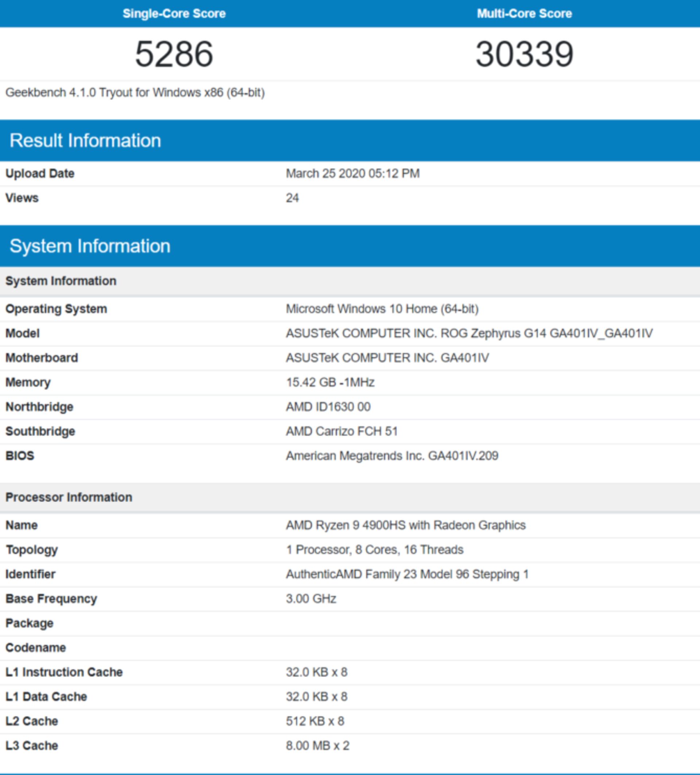Click the Motherboard GA401IV value

[387, 358]
